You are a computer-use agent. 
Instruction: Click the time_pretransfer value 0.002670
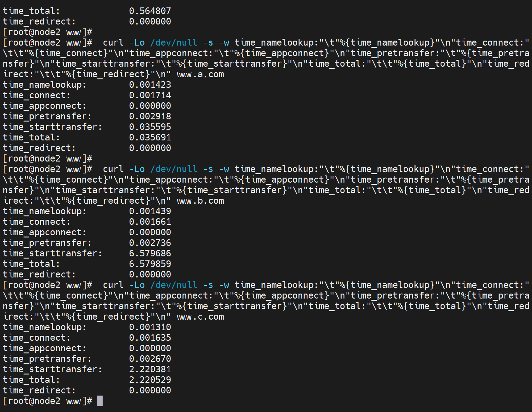click(x=150, y=359)
